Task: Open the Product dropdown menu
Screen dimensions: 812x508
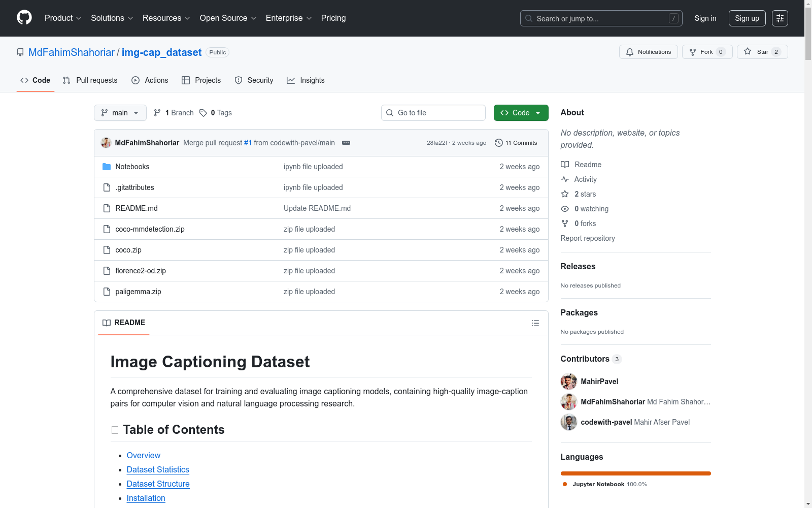Action: point(63,18)
